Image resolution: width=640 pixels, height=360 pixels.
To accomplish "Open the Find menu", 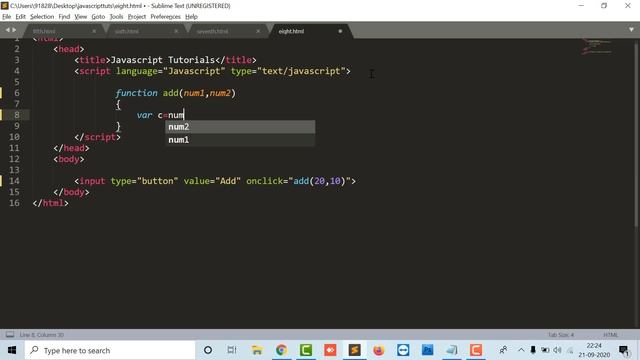I will point(64,17).
